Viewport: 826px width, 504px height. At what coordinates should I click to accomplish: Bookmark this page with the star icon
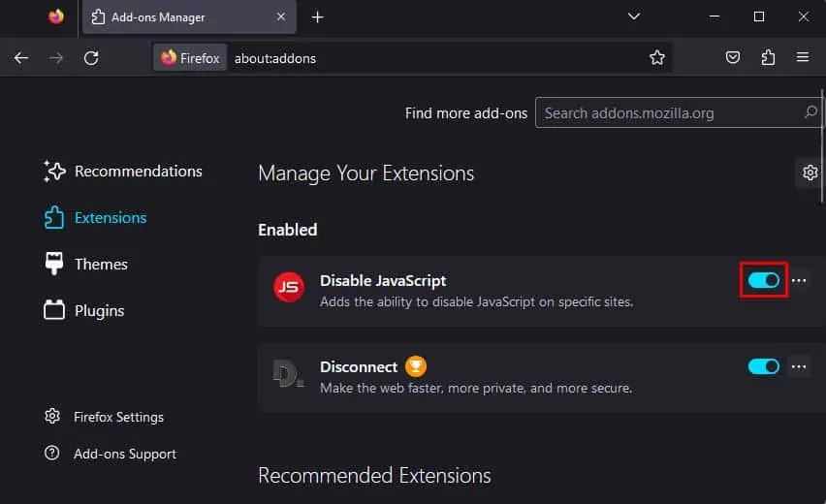coord(657,57)
